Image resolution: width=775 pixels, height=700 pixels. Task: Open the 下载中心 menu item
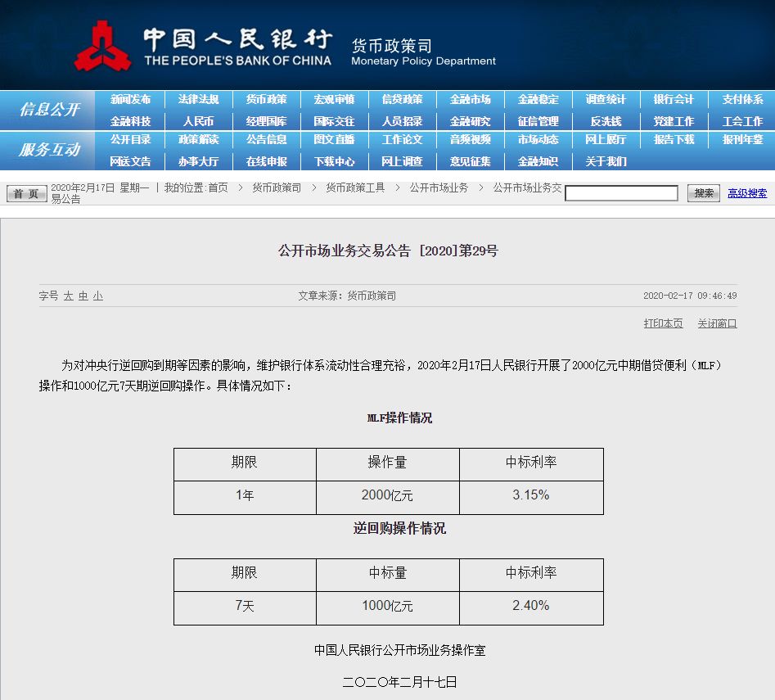pyautogui.click(x=335, y=160)
